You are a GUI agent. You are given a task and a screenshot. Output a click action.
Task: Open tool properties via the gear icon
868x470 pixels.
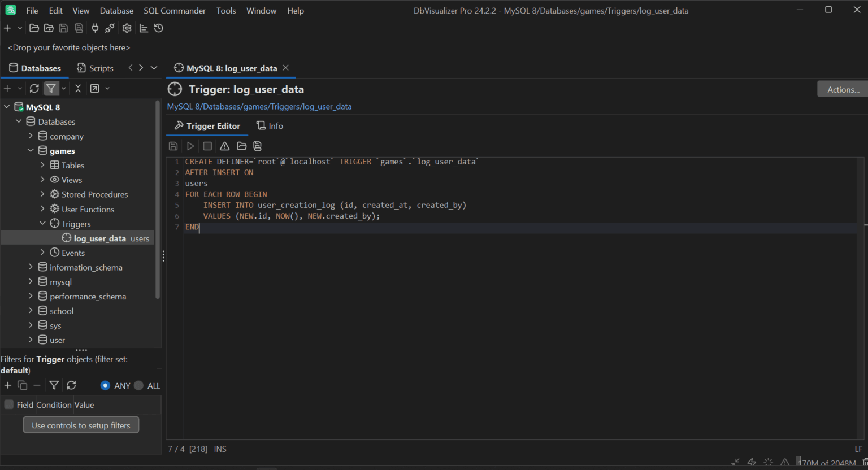click(x=127, y=28)
